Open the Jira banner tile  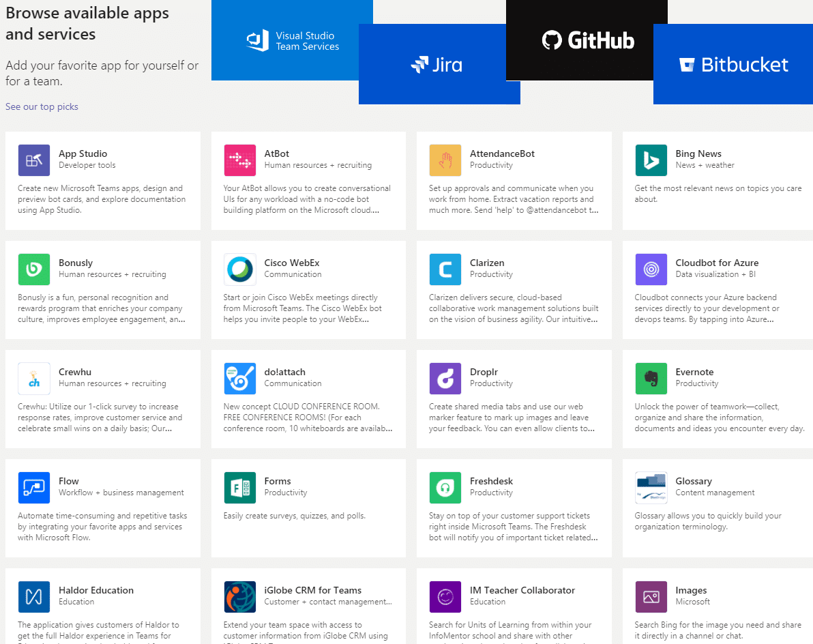click(x=439, y=64)
